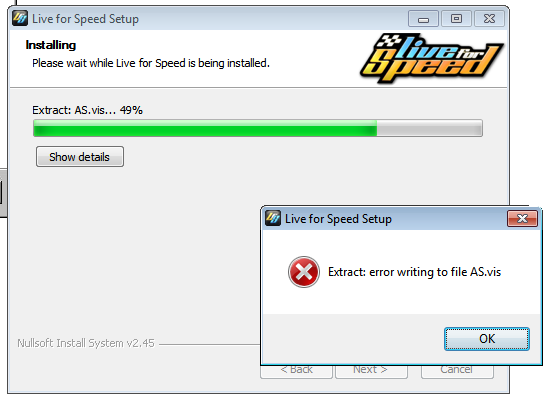Click the green filled part of progress bar
Screen dimensions: 551x401
click(205, 128)
